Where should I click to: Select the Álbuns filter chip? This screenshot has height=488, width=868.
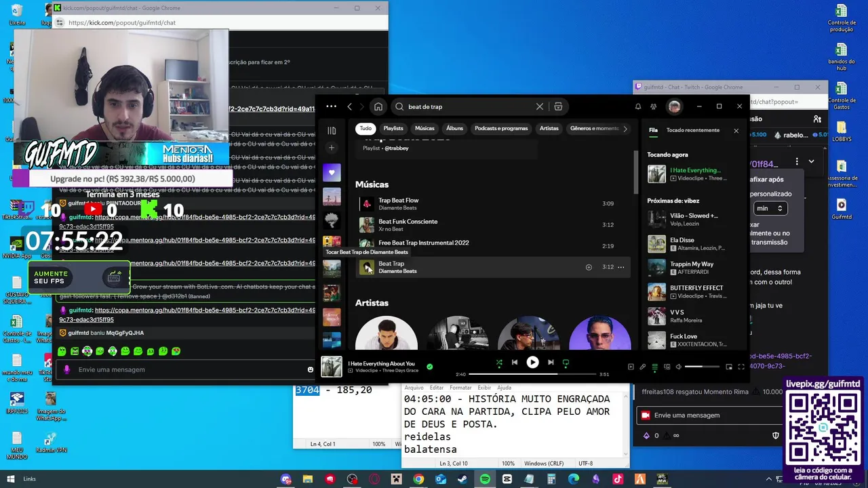coord(454,128)
